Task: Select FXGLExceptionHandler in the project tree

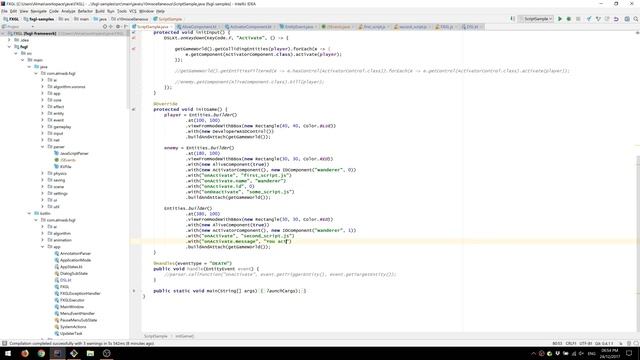Action: (80, 293)
